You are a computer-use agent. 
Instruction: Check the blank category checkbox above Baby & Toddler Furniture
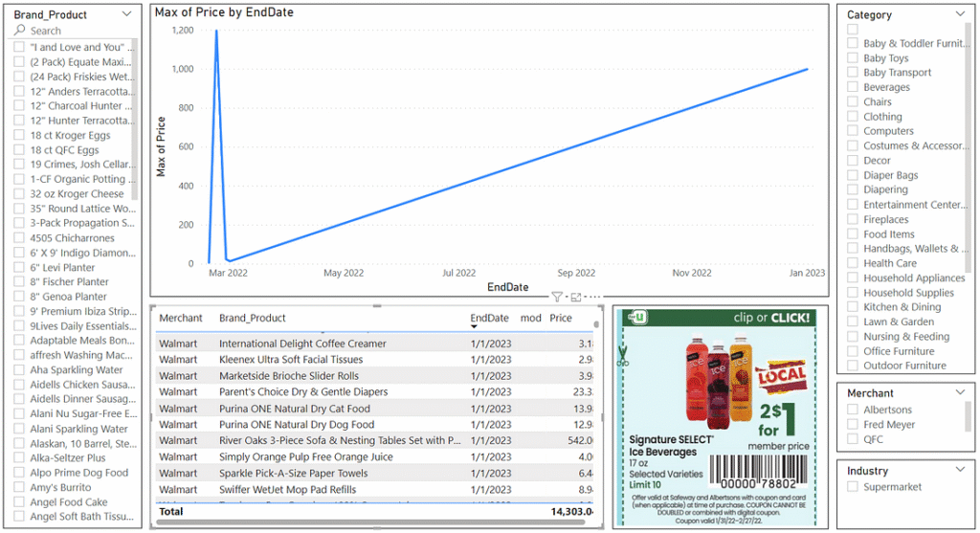853,29
